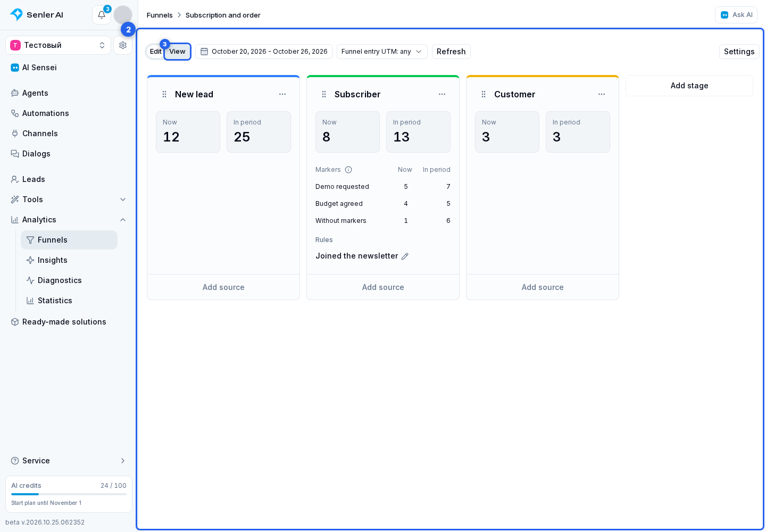Open Automations in sidebar
766x532 pixels.
[69, 113]
